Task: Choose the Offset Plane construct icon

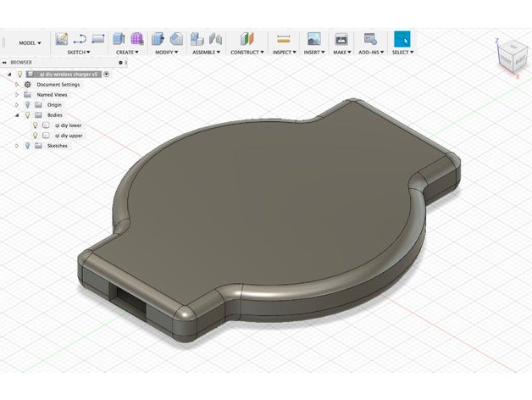Action: [x=247, y=39]
